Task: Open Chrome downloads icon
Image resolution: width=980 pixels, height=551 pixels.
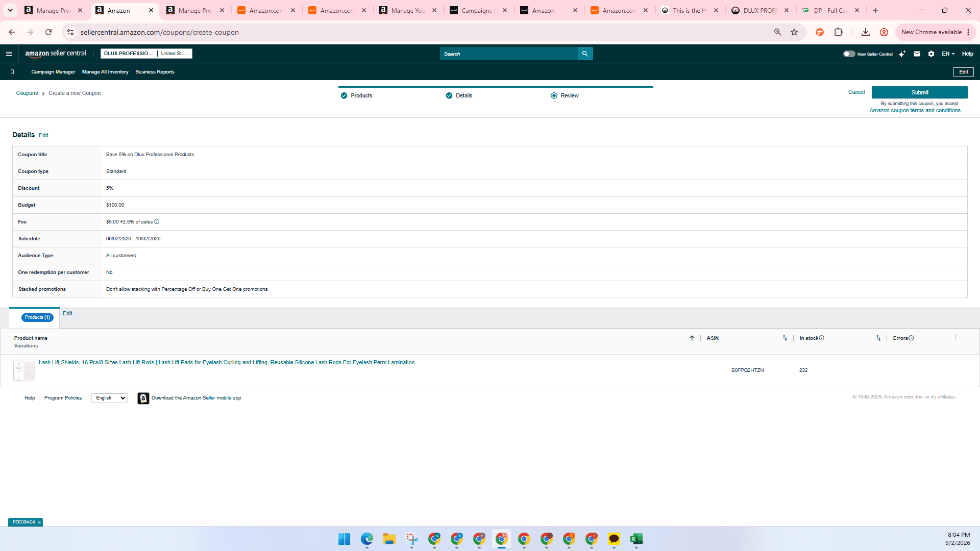Action: 865,32
